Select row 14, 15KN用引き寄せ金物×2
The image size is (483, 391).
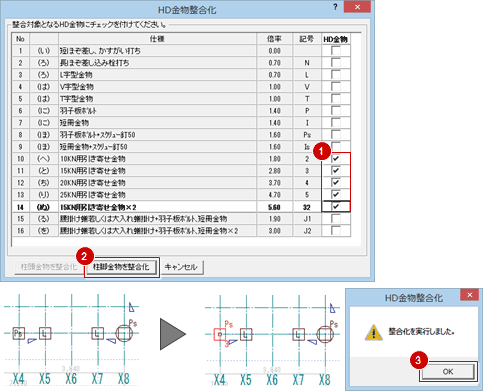click(x=181, y=207)
